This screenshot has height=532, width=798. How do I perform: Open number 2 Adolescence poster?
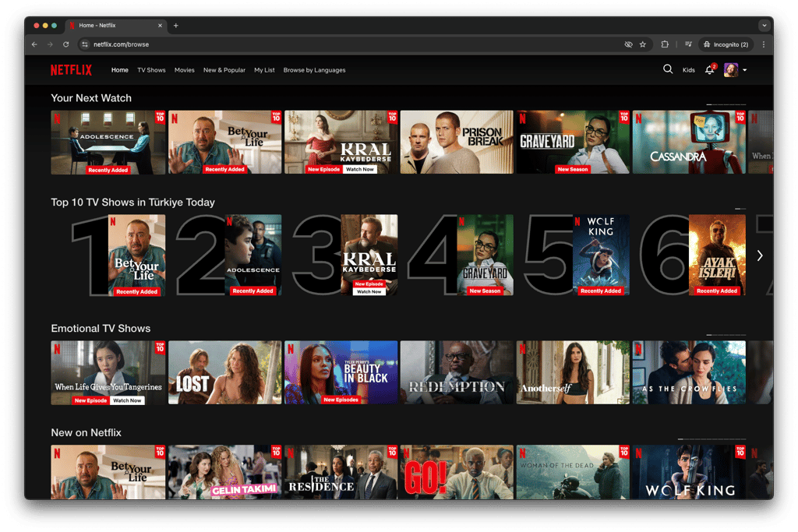[253, 255]
